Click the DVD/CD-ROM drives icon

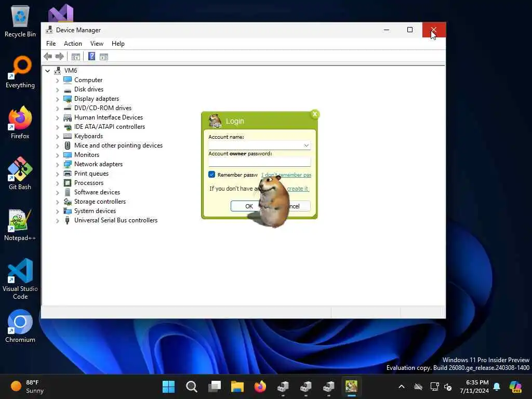(68, 108)
